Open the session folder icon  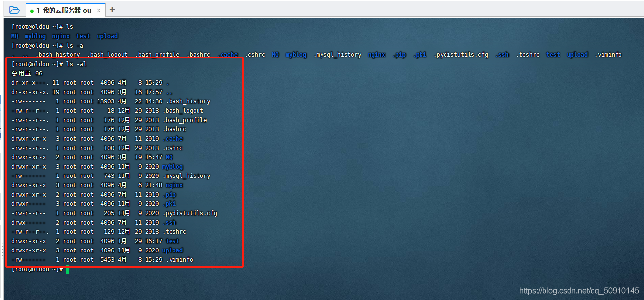(x=14, y=10)
